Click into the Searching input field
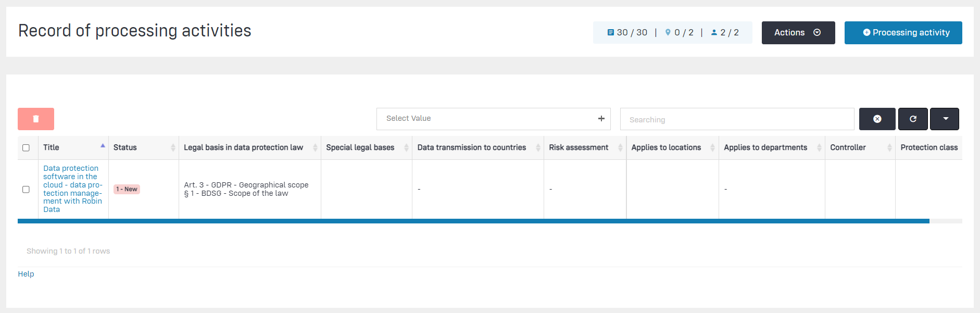The image size is (980, 313). (x=736, y=119)
